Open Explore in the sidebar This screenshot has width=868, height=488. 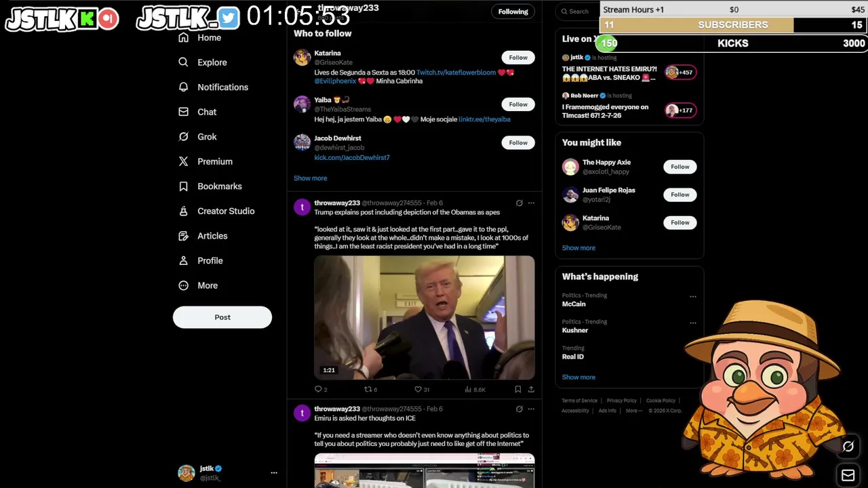[203, 62]
